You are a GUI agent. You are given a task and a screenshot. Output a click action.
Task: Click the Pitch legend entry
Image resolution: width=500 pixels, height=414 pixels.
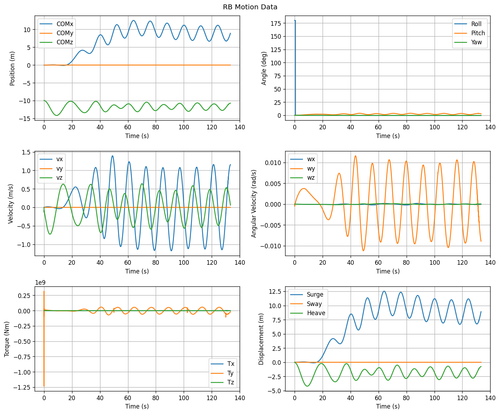coord(469,33)
